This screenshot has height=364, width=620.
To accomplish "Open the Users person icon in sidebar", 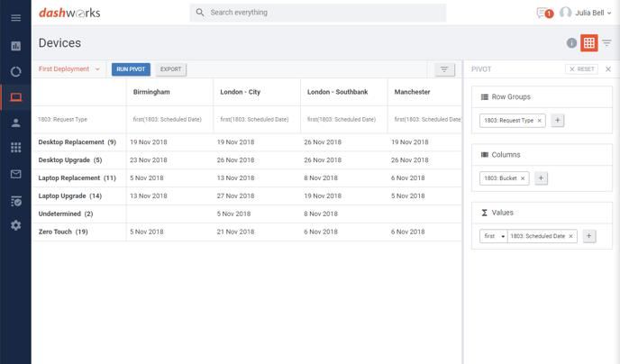I will tap(16, 123).
